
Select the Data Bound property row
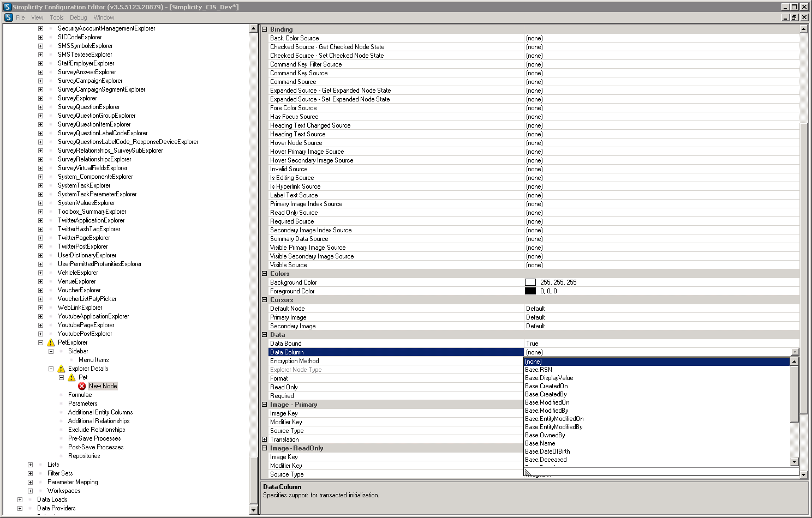pos(396,344)
